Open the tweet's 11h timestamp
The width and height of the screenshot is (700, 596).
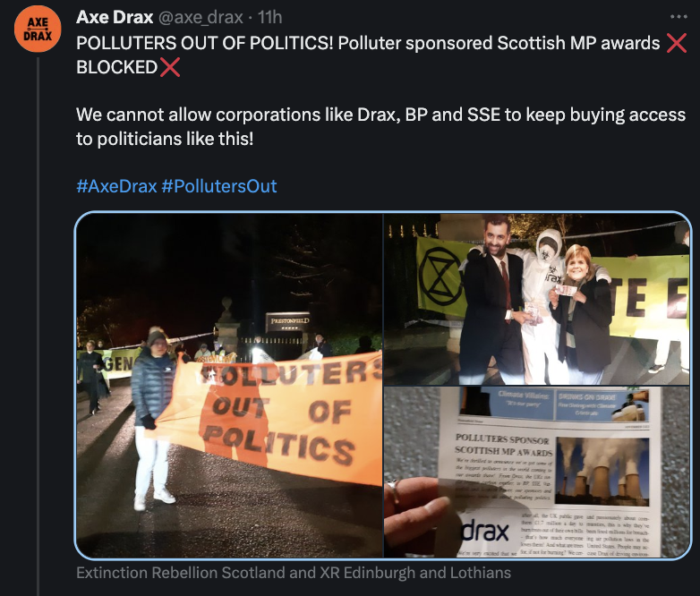269,17
